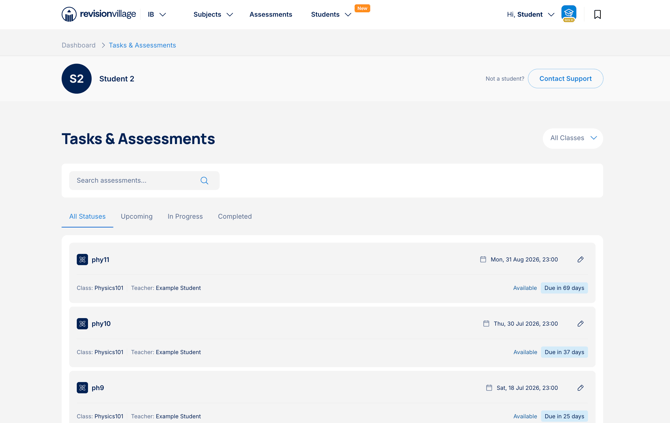The image size is (670, 423).
Task: Click the phy11 assessment type icon
Action: 82,259
